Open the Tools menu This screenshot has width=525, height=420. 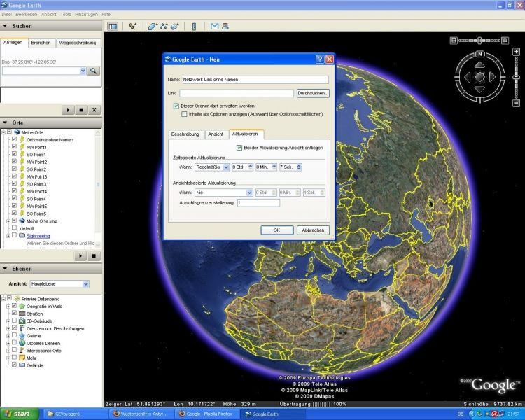point(66,15)
